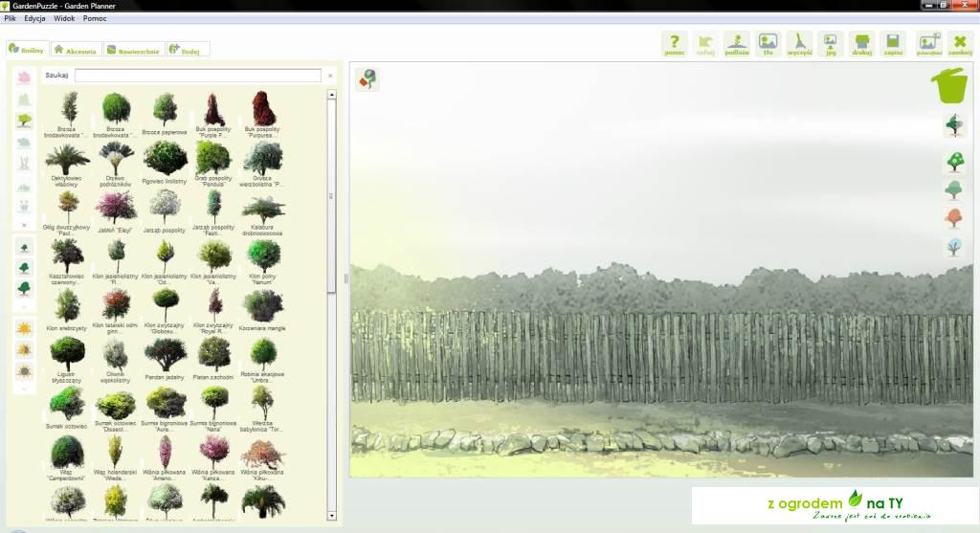Click the Szukaj search input field
This screenshot has height=533, width=980.
coord(198,76)
